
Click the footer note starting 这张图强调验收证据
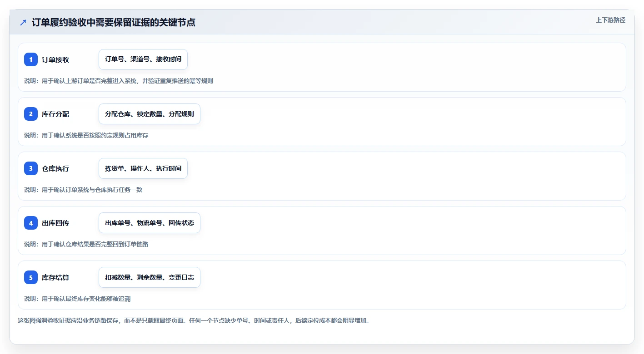click(194, 320)
